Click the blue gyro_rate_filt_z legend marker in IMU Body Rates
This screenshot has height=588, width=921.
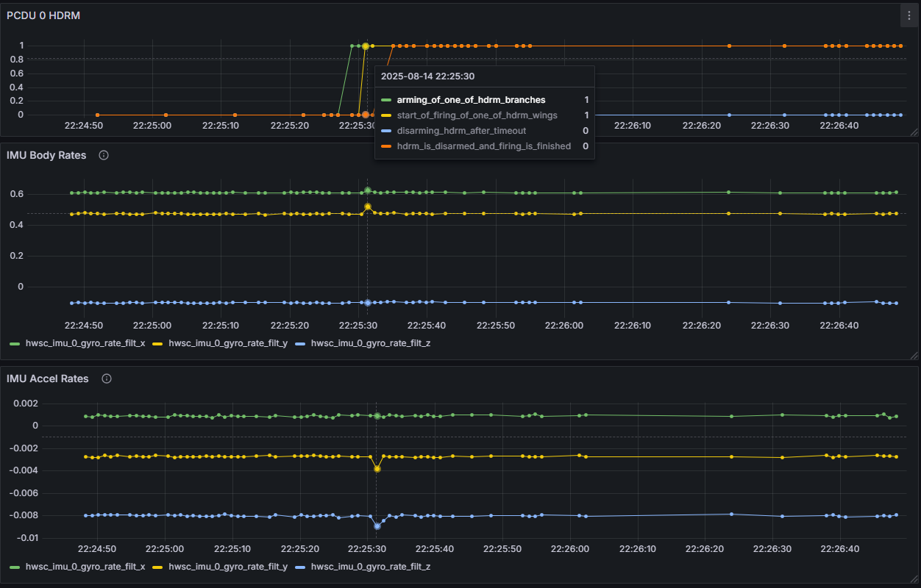[x=301, y=343]
